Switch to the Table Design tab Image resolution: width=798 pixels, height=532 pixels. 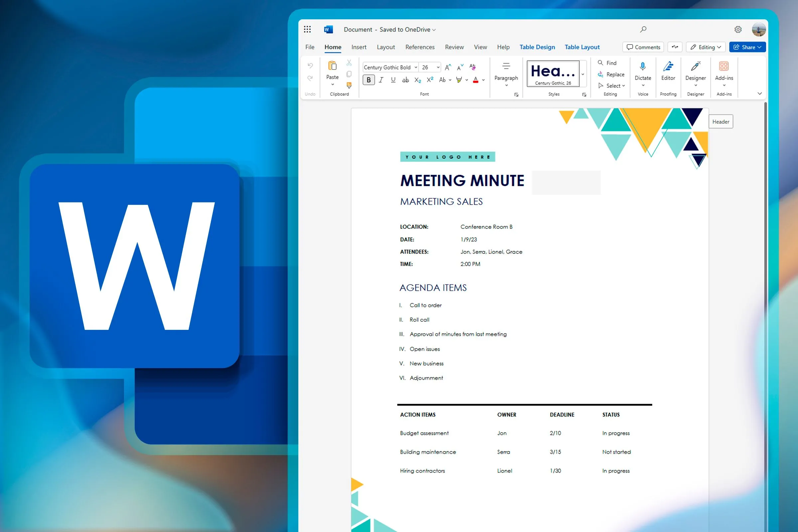[x=537, y=47]
